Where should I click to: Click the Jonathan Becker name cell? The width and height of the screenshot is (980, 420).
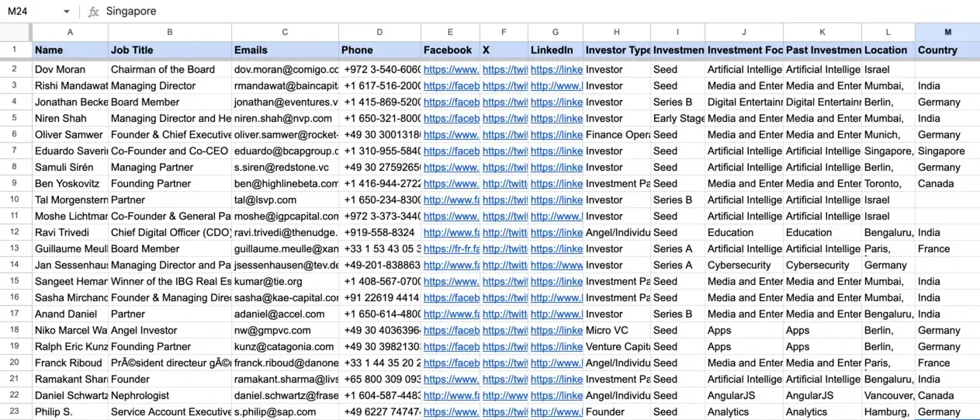70,102
